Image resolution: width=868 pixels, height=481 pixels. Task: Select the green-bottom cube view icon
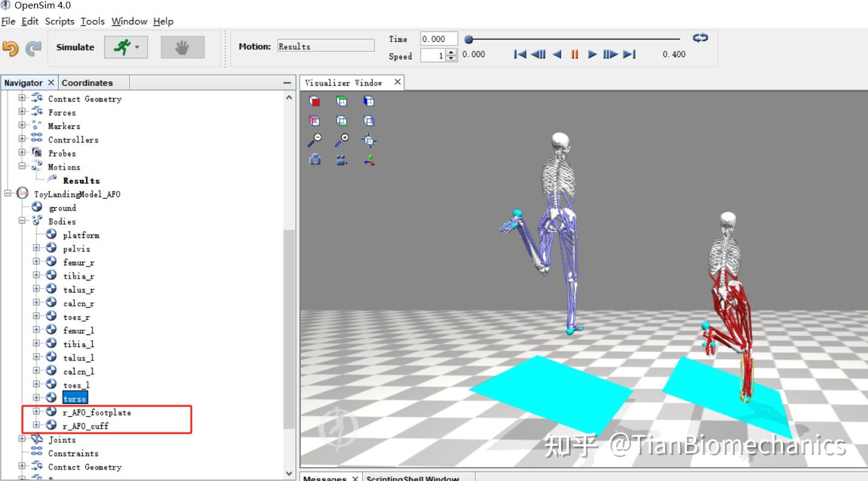(x=342, y=121)
